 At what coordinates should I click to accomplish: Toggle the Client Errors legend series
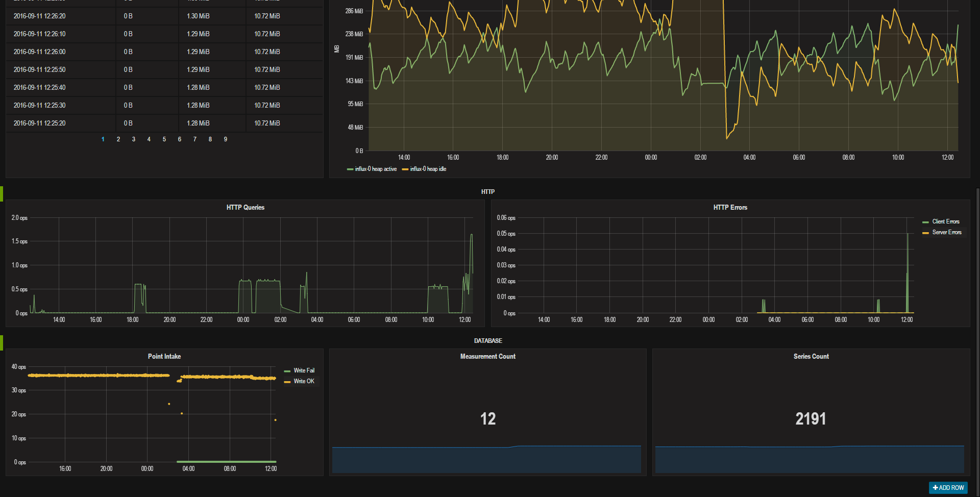click(946, 221)
